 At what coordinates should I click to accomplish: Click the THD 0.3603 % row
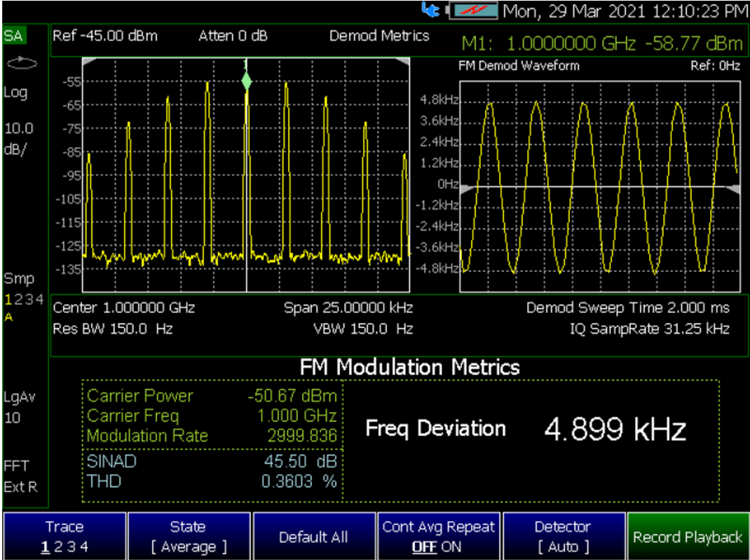[x=212, y=481]
